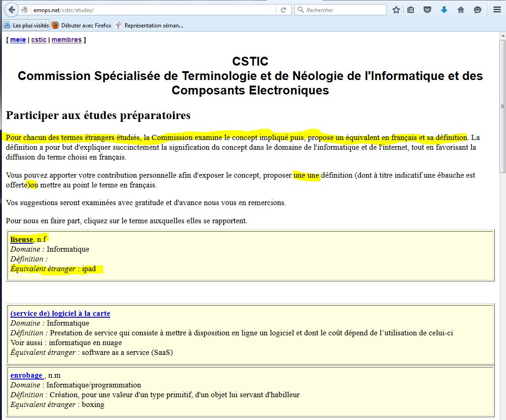Open the Firefox hamburger menu
Viewport: 506px width, 420px height.
pyautogui.click(x=497, y=10)
